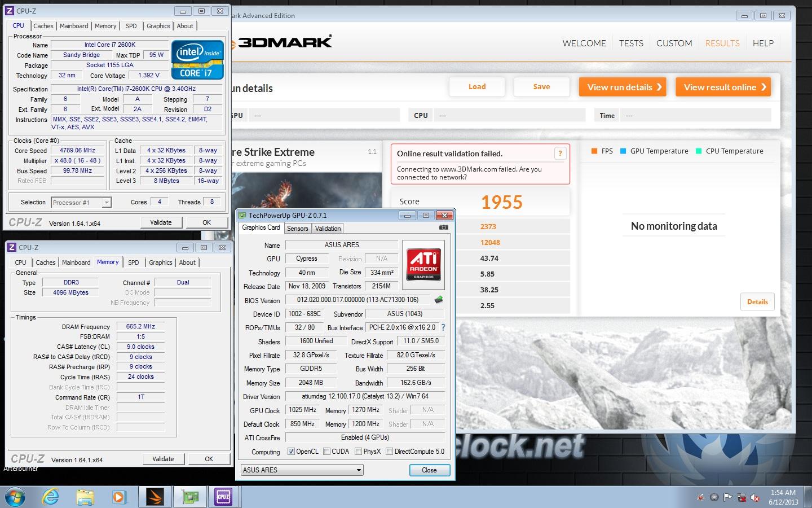Go to the 3DMark WELCOME section
This screenshot has width=812, height=508.
[x=584, y=43]
